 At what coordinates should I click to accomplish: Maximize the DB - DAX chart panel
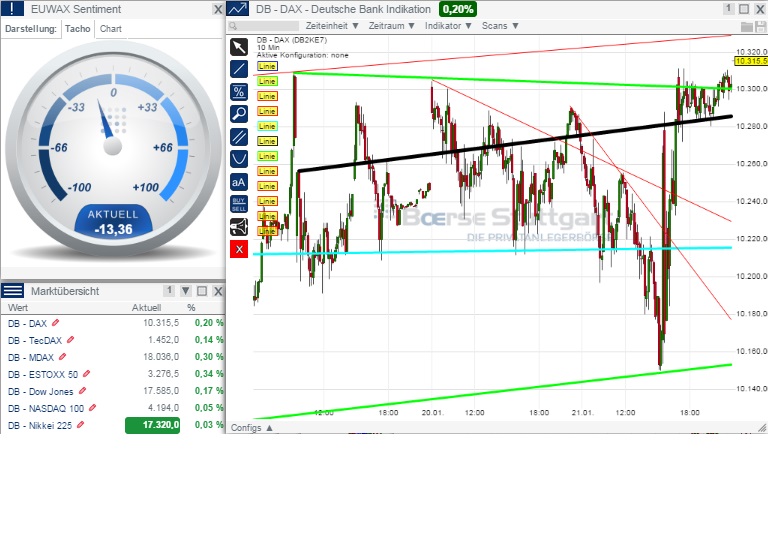pos(744,9)
